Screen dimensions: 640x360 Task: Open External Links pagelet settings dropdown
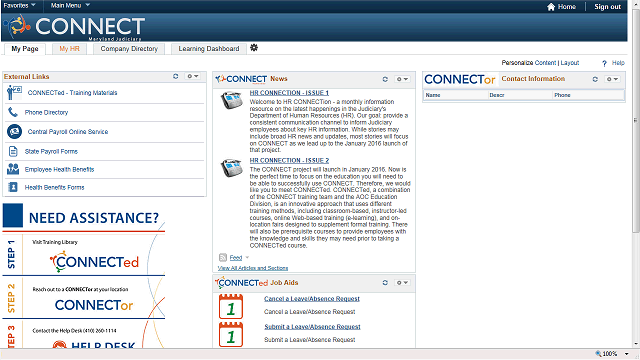click(x=192, y=76)
